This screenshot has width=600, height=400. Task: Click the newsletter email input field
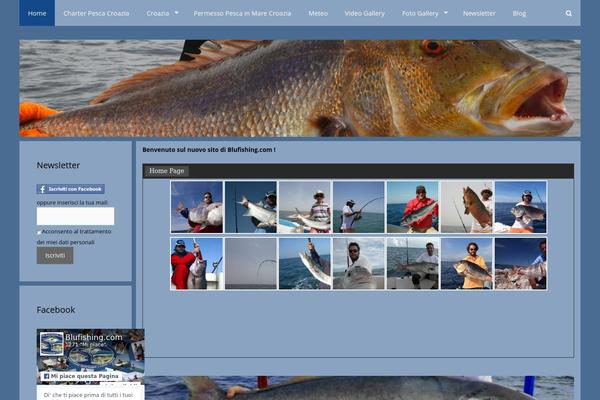click(75, 216)
